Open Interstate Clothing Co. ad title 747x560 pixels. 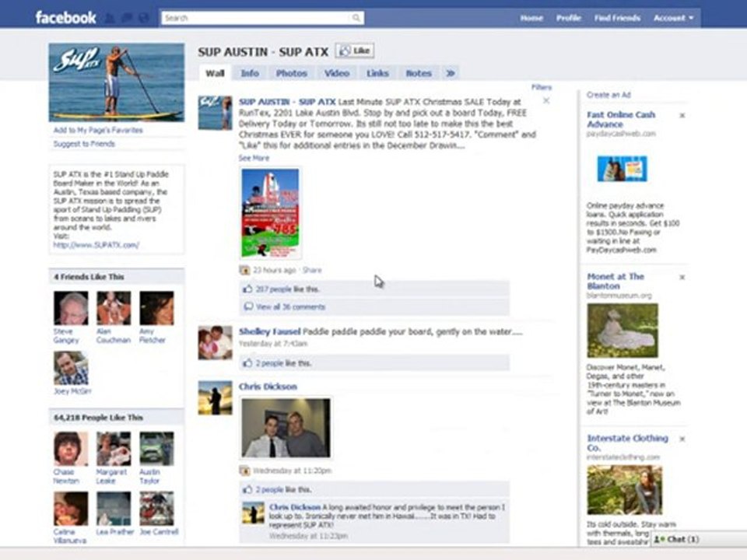[x=628, y=443]
